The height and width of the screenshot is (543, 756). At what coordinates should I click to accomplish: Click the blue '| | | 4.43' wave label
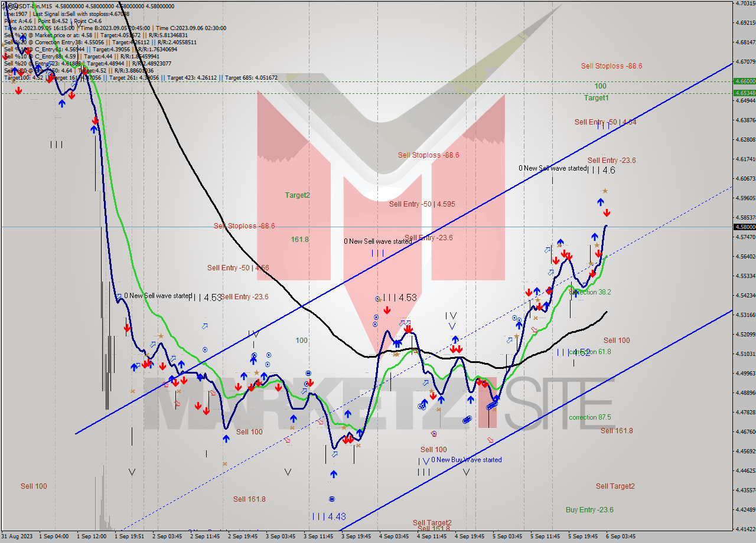click(329, 516)
